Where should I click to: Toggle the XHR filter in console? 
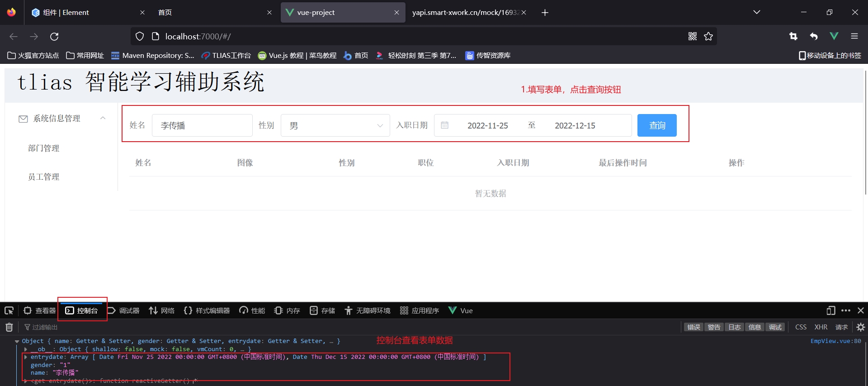pos(821,327)
